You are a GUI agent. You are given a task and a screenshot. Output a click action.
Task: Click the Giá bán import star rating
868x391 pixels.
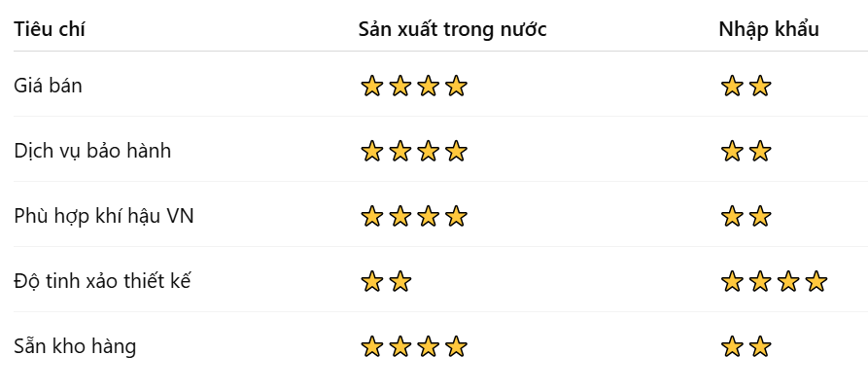pyautogui.click(x=746, y=87)
